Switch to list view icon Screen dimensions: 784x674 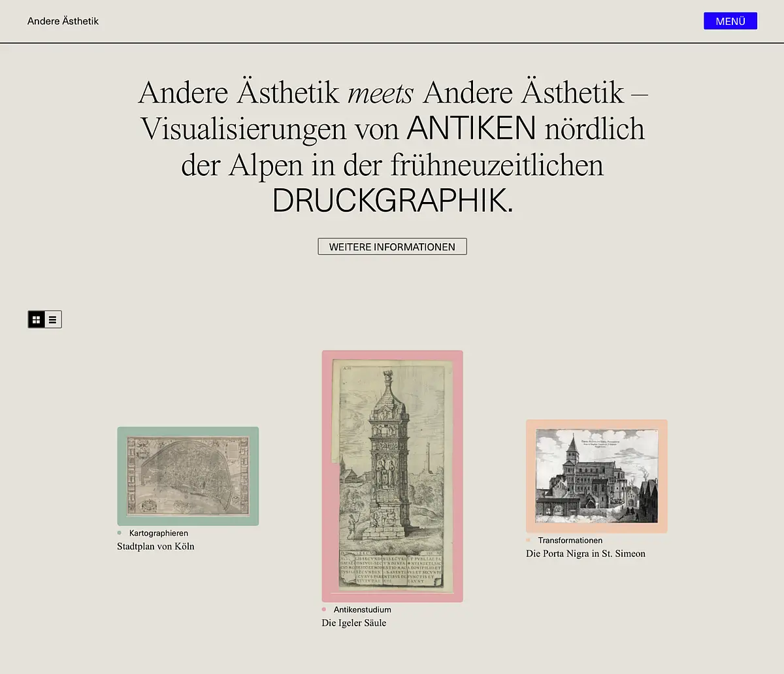pos(53,319)
